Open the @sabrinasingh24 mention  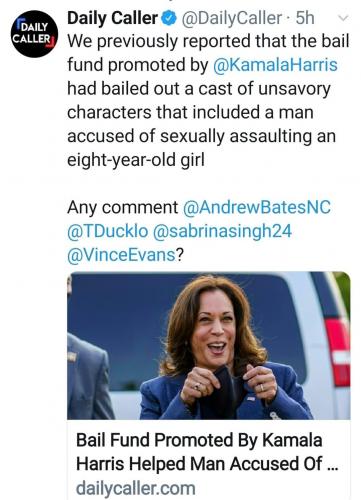click(222, 231)
